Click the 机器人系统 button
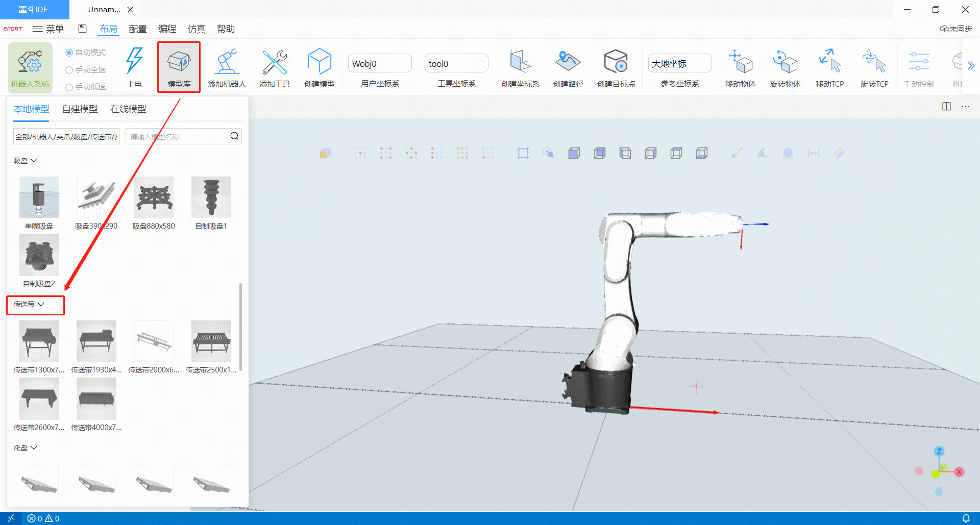Screen dimensions: 980x525 [x=30, y=67]
